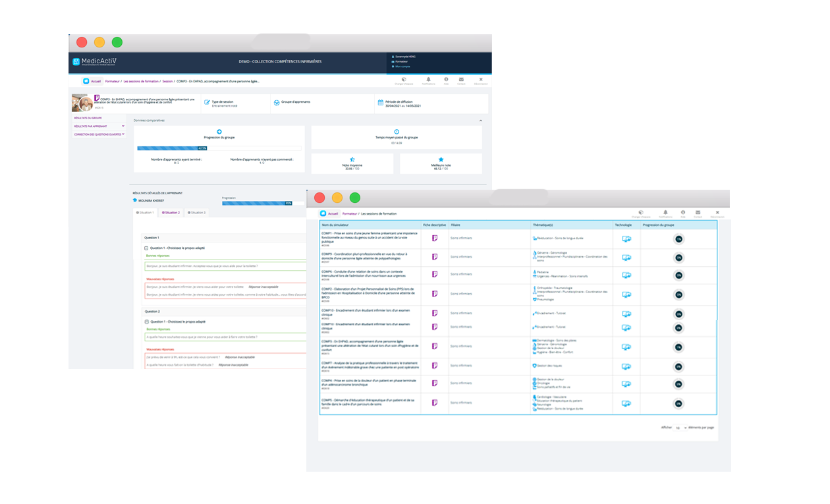Click Contact envelope in sessions list window
The height and width of the screenshot is (504, 830).
coord(698,212)
